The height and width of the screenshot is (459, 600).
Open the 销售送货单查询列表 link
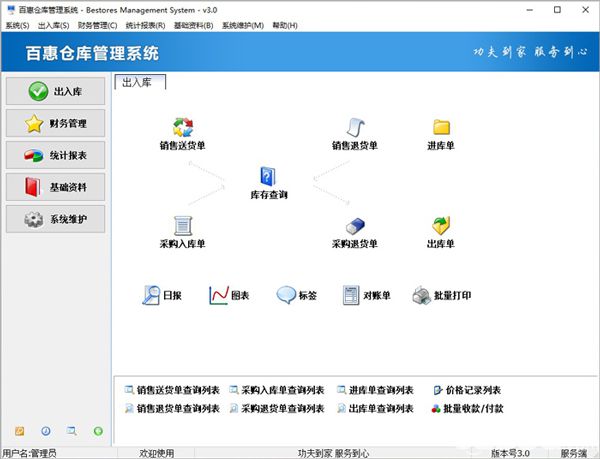click(178, 390)
